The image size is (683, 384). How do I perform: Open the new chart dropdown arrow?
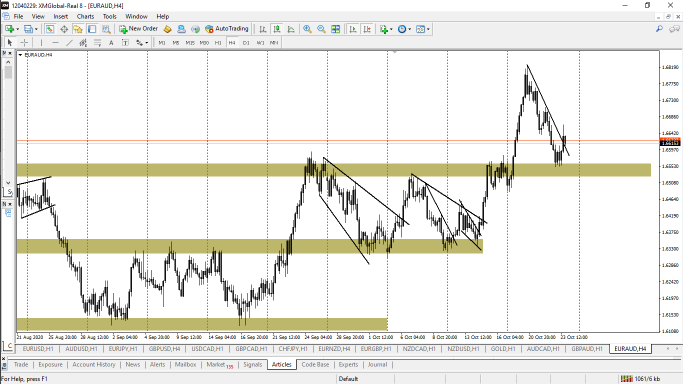(17, 29)
